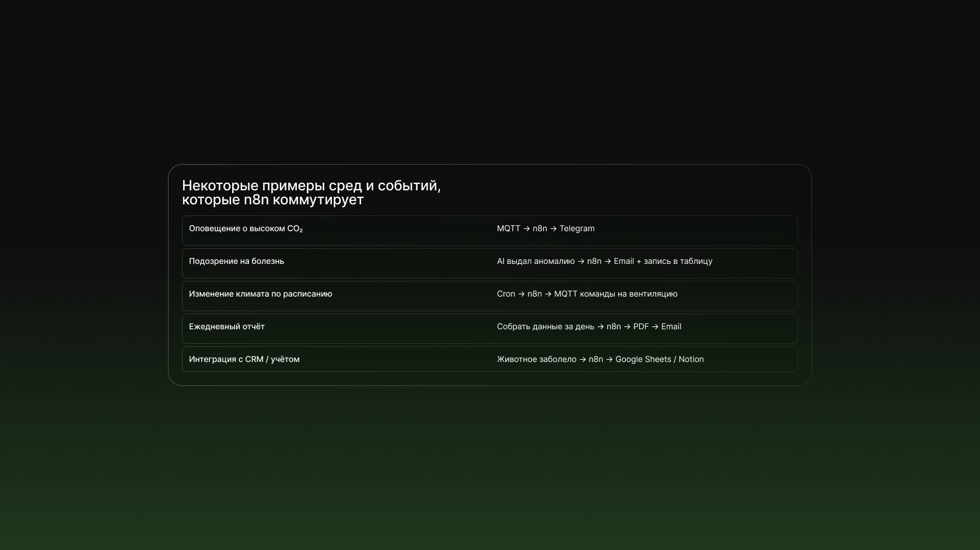
Task: Click the 'Интеграция с CRM / учётом' label
Action: point(244,360)
